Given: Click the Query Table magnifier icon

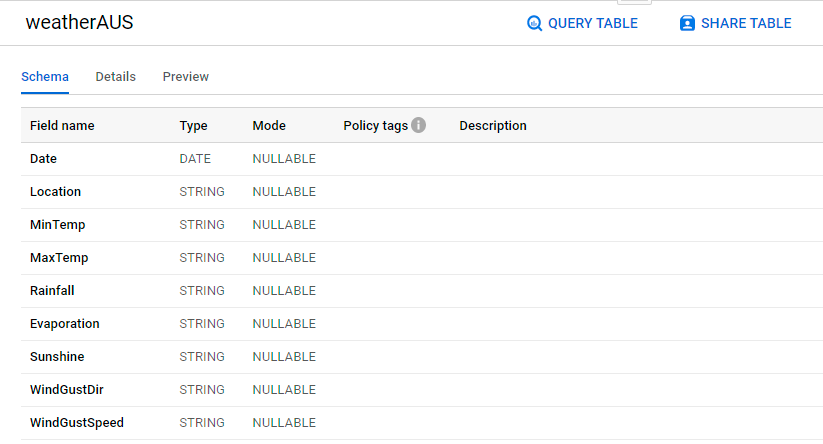Looking at the screenshot, I should pyautogui.click(x=535, y=23).
